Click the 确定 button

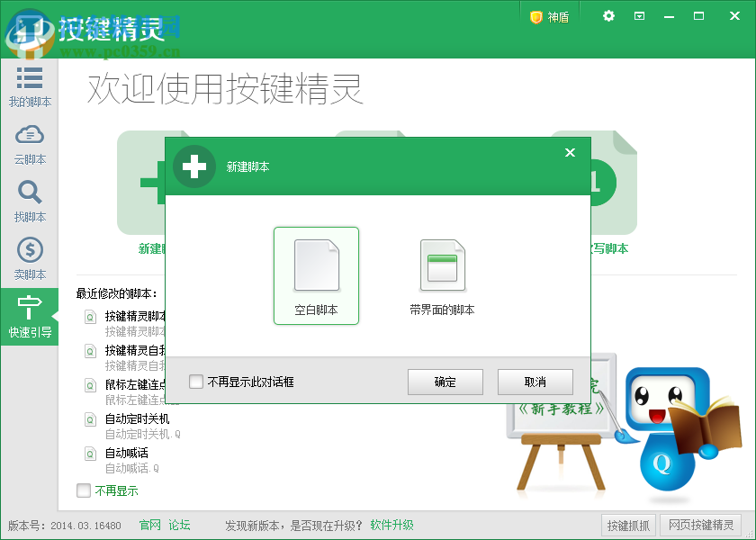pos(445,382)
